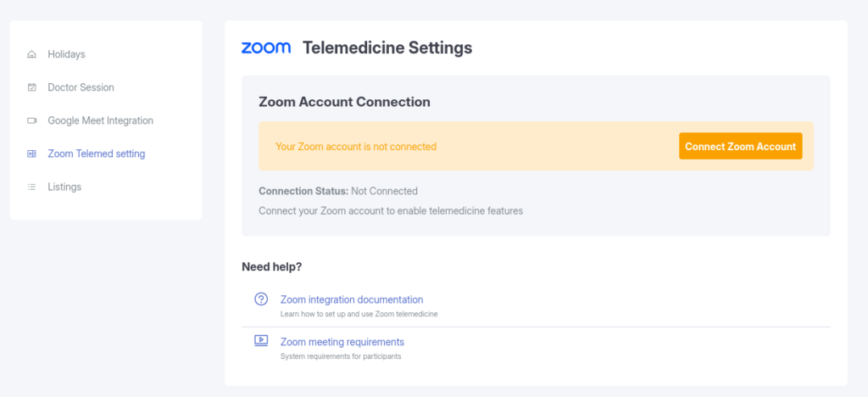Open Google Meet Integration settings
The width and height of the screenshot is (868, 397).
point(100,120)
